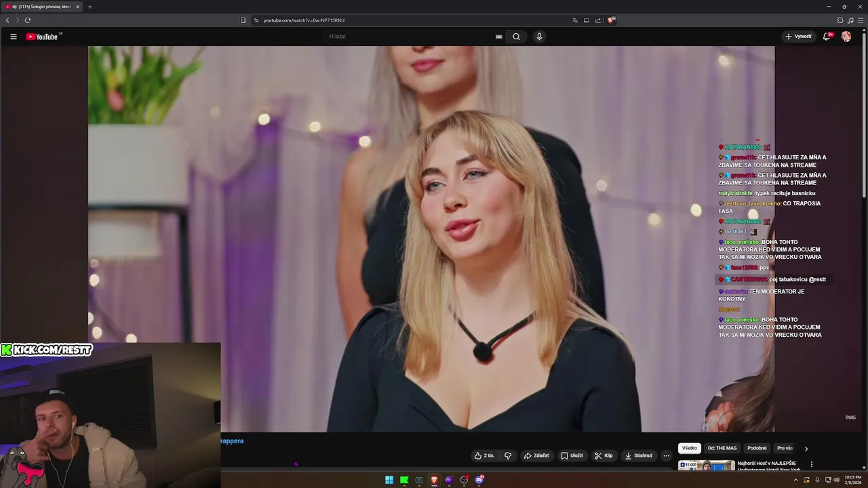Click the Vytvoriť create button
This screenshot has width=868, height=488.
click(x=798, y=37)
